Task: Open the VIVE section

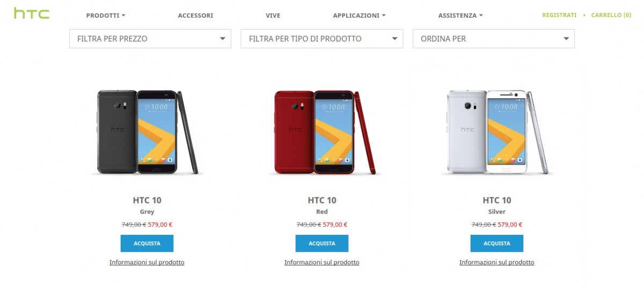Action: click(273, 16)
